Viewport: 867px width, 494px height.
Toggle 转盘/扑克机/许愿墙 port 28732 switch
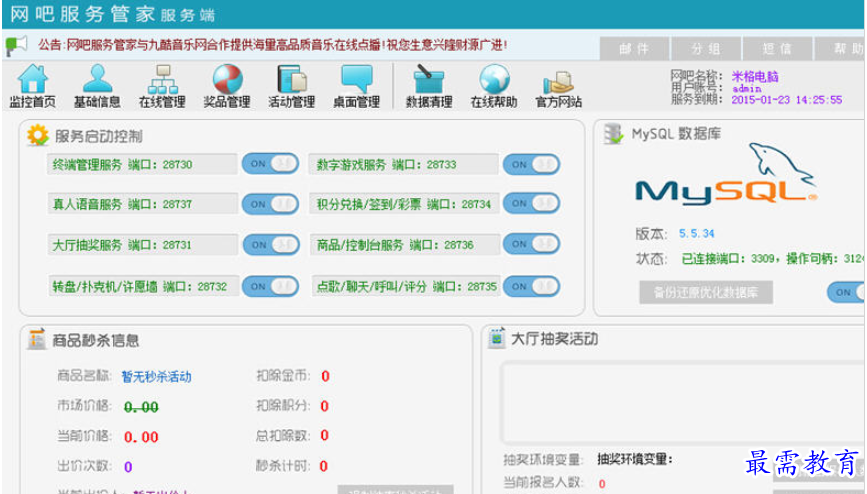click(270, 286)
